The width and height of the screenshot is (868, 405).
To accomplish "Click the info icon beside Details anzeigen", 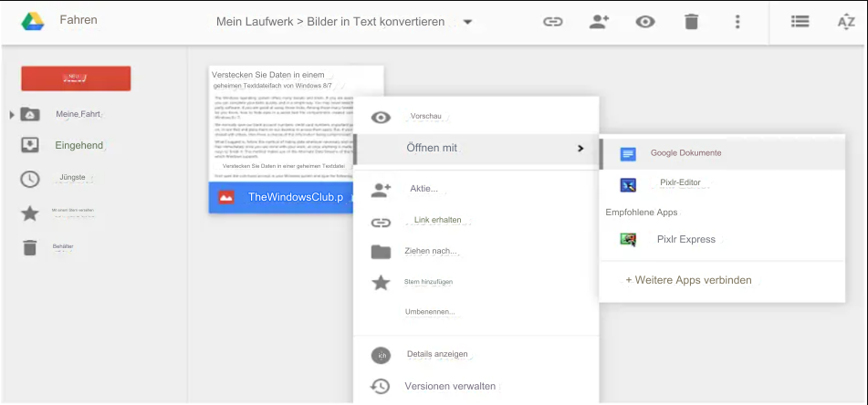I will (381, 355).
